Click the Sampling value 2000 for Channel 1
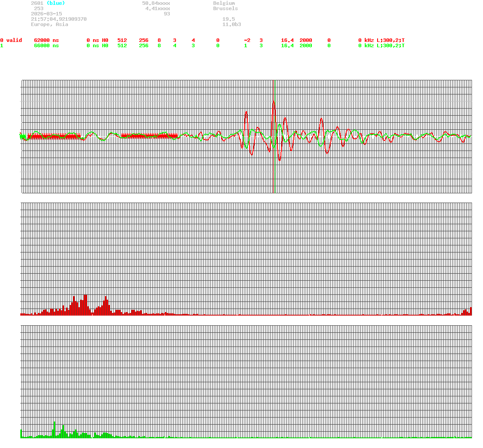This screenshot has width=483, height=448. point(306,45)
